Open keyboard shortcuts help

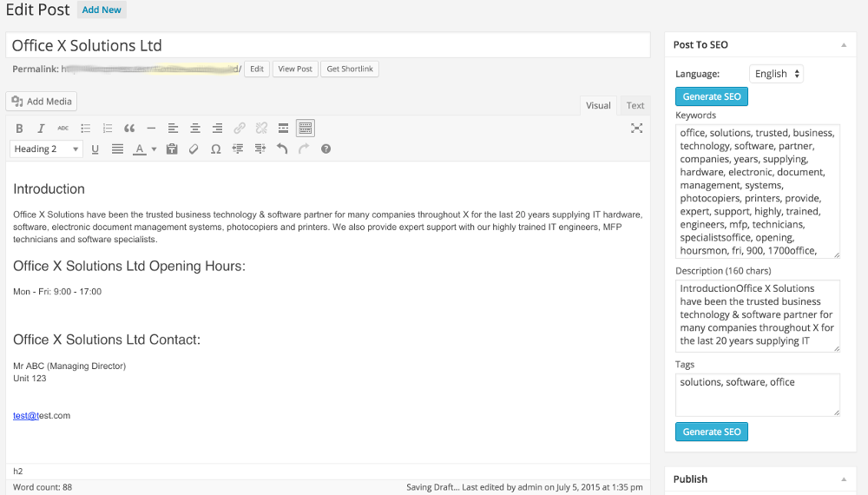[x=326, y=149]
